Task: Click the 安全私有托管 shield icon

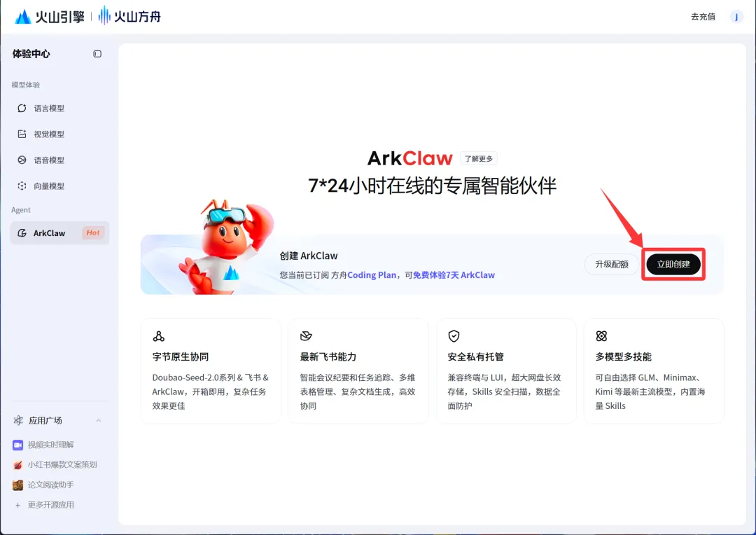Action: [454, 335]
